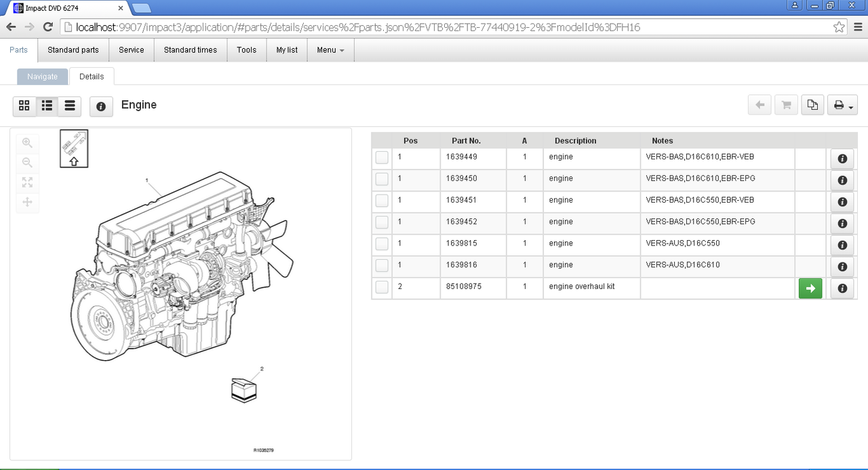868x470 pixels.
Task: Activate the pan move tool
Action: (27, 202)
